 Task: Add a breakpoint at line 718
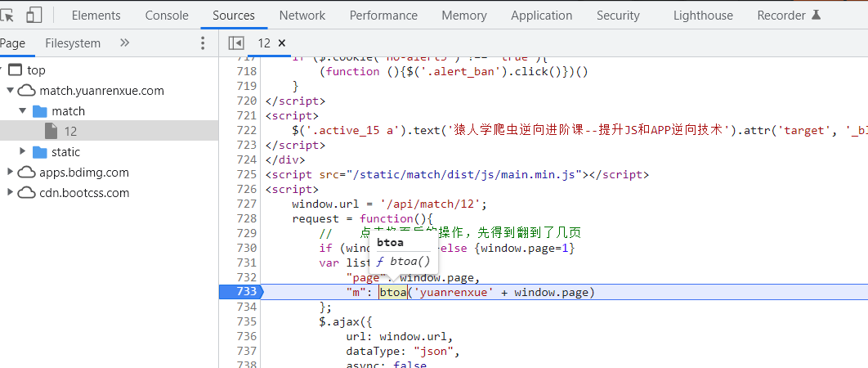(246, 71)
